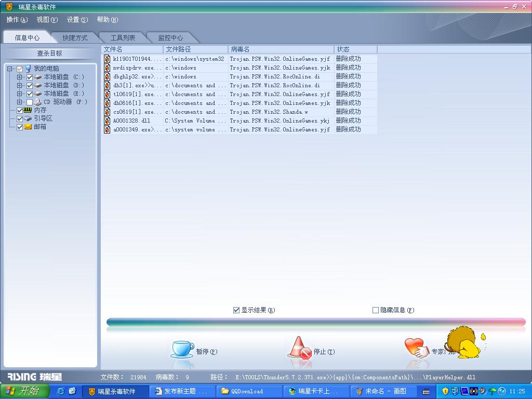Select Trojan.PSW.Win32.Shanda.w virus name
Image resolution: width=532 pixels, height=399 pixels.
(269, 112)
